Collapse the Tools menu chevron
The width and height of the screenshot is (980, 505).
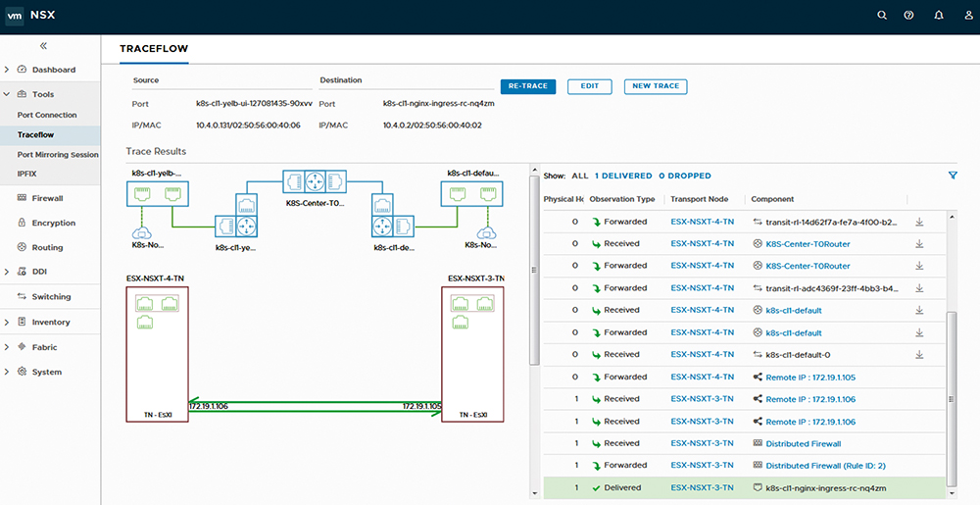click(6, 94)
